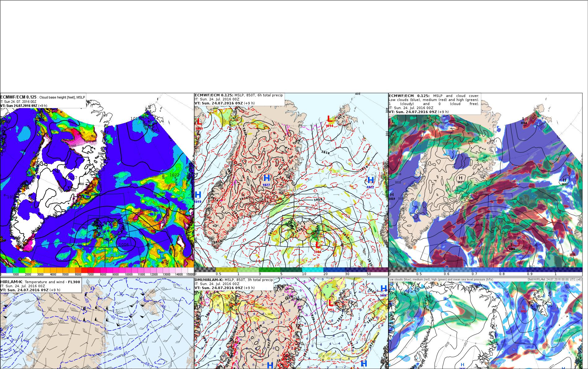
Task: Pick cyan 10-20 swatch in precipitation scale
Action: pyautogui.click(x=313, y=270)
